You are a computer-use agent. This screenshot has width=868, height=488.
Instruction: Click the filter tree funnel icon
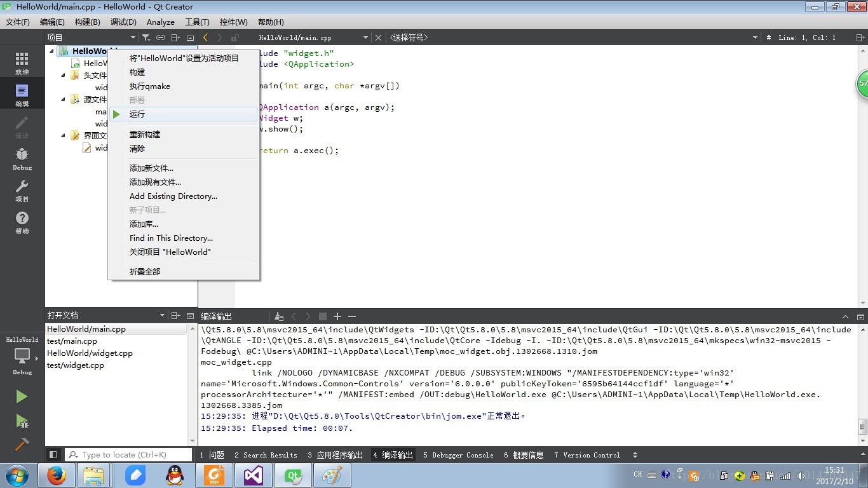[146, 37]
